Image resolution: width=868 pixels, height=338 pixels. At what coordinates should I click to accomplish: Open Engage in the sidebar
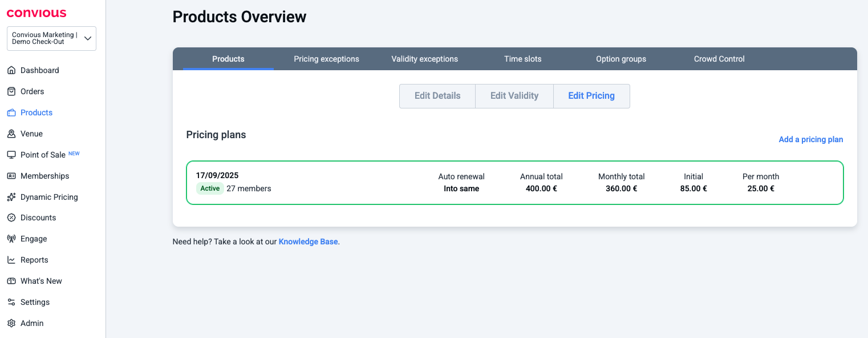click(34, 239)
